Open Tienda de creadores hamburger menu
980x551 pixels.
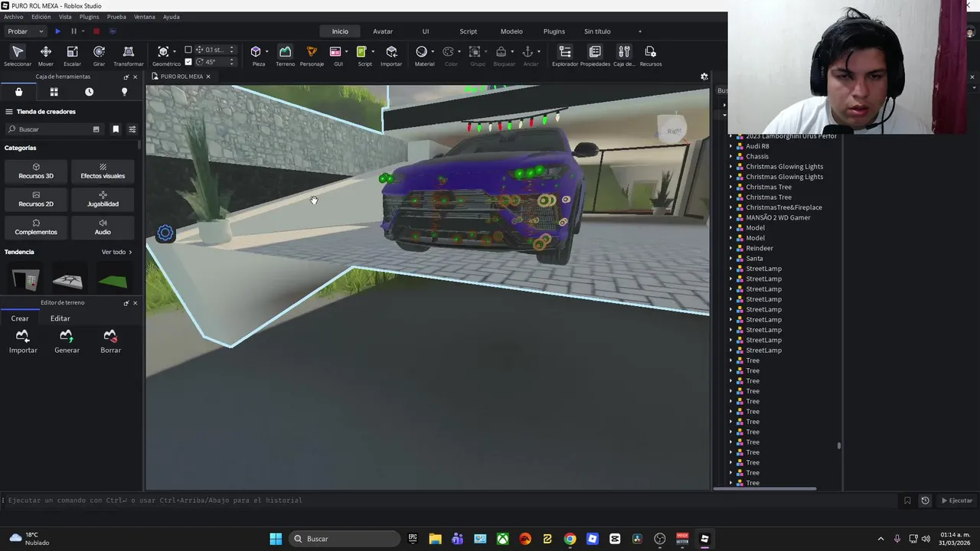[x=9, y=112]
